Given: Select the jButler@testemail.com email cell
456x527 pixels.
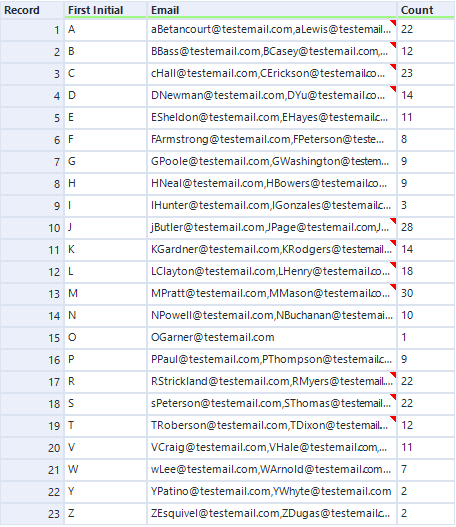Looking at the screenshot, I should 272,228.
